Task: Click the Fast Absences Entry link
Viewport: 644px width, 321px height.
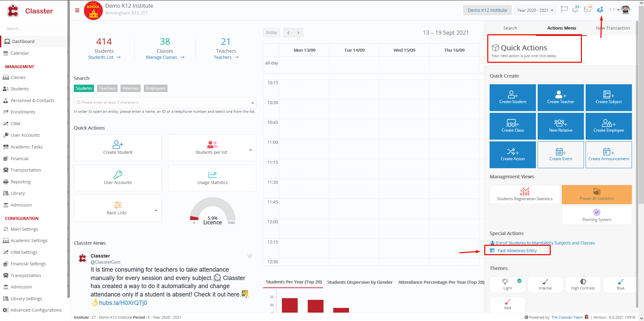Action: point(517,251)
